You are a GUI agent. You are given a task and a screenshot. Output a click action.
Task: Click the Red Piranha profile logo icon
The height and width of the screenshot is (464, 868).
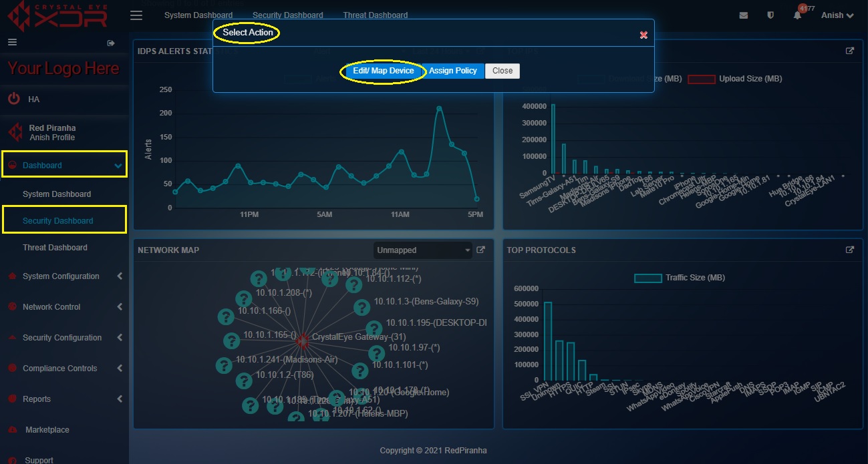[15, 132]
